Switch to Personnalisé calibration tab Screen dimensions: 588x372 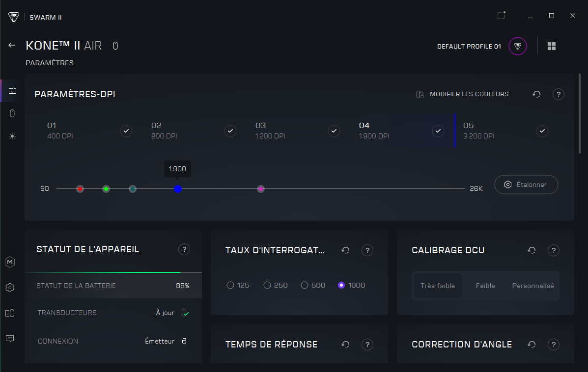click(532, 286)
